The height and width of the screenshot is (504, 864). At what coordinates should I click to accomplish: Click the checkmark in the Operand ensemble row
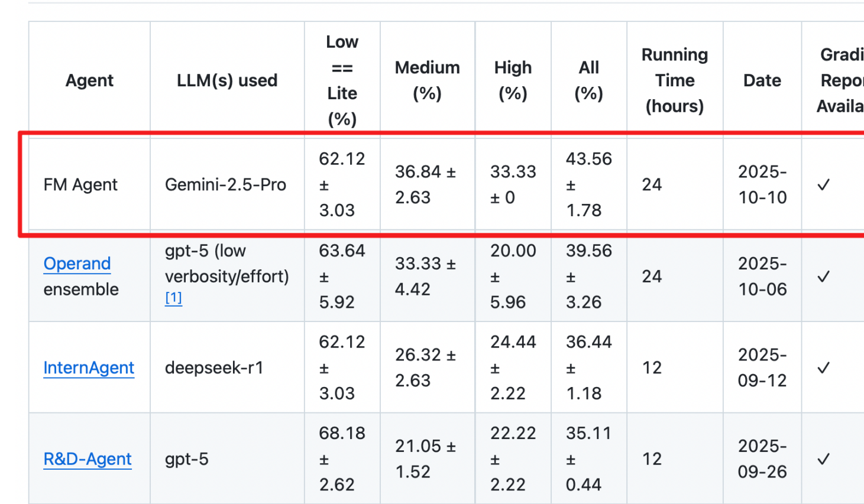click(823, 277)
